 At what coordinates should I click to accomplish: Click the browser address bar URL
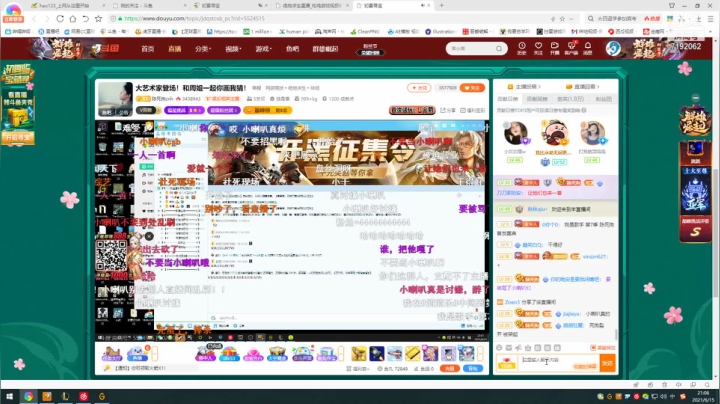click(194, 19)
